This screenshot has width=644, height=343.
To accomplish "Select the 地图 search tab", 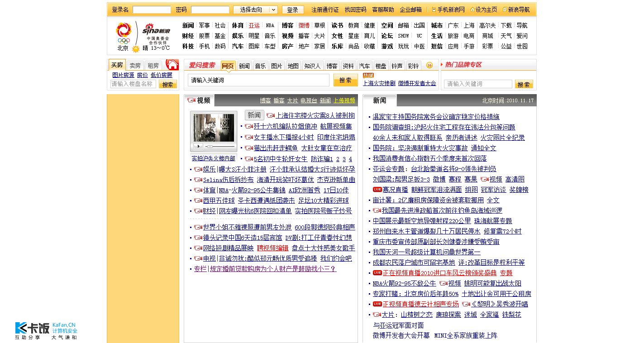I will click(293, 66).
